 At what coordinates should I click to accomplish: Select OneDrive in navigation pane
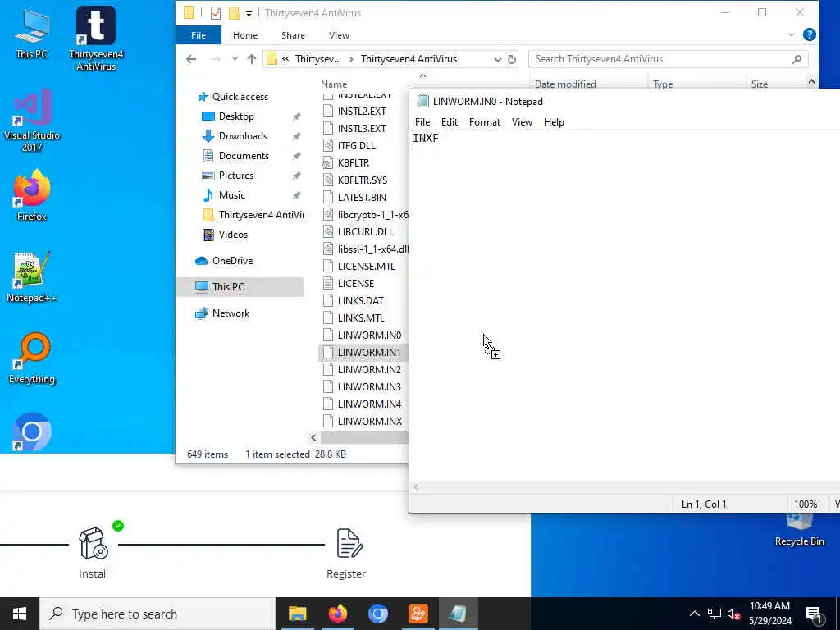232,261
